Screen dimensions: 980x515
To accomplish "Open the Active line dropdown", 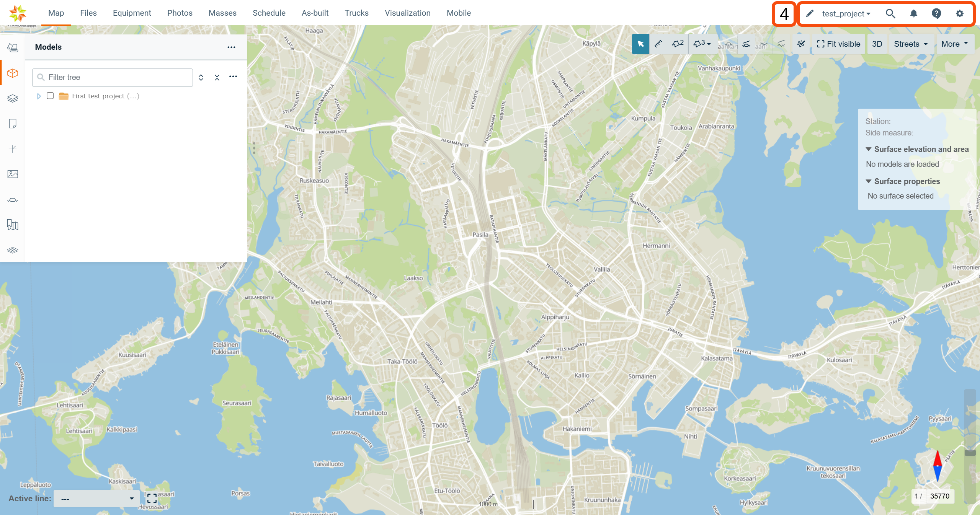I will 96,499.
